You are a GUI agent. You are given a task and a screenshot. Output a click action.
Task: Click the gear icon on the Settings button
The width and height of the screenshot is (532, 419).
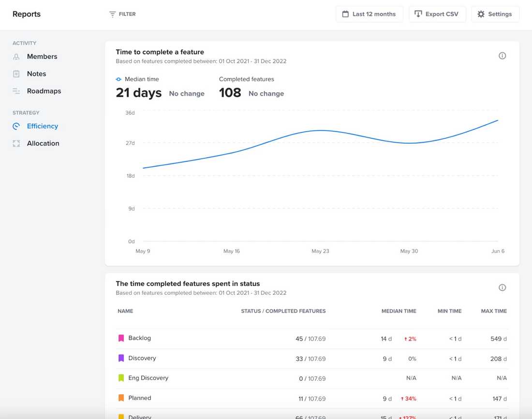(481, 14)
